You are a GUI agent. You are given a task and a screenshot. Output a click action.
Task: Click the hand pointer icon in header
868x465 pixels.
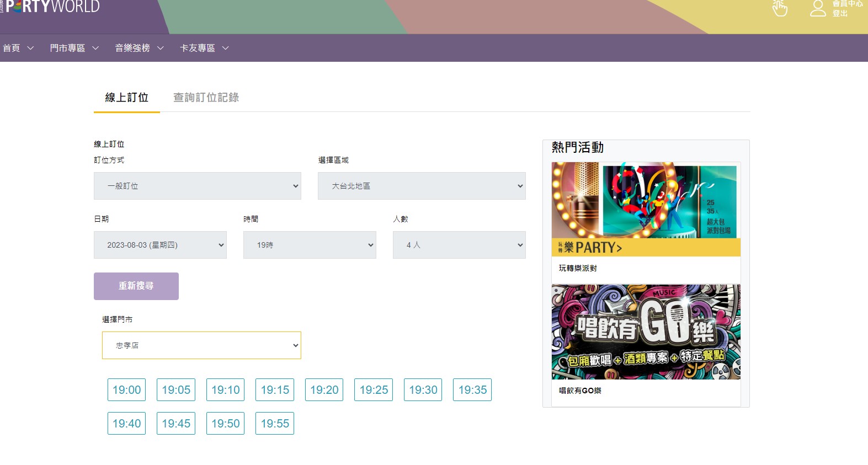780,8
